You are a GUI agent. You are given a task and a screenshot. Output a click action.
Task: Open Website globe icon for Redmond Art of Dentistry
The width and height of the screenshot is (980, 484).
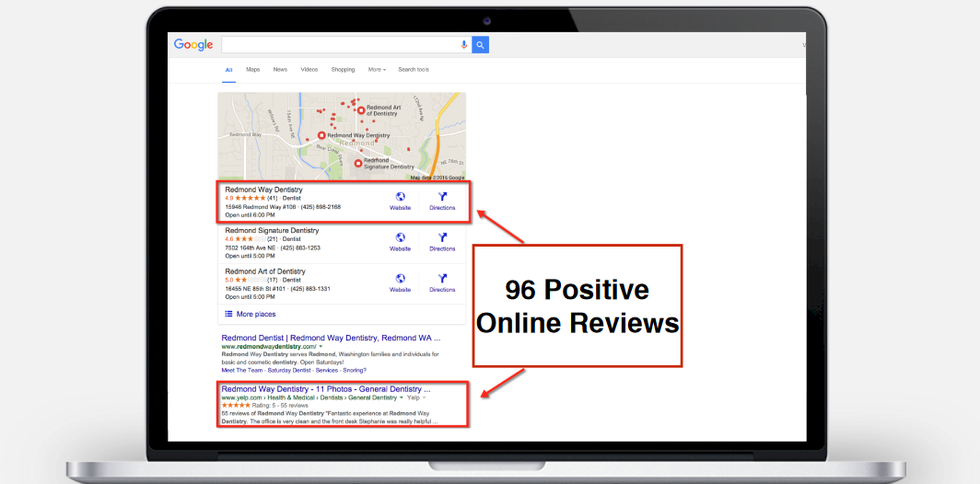pyautogui.click(x=400, y=279)
